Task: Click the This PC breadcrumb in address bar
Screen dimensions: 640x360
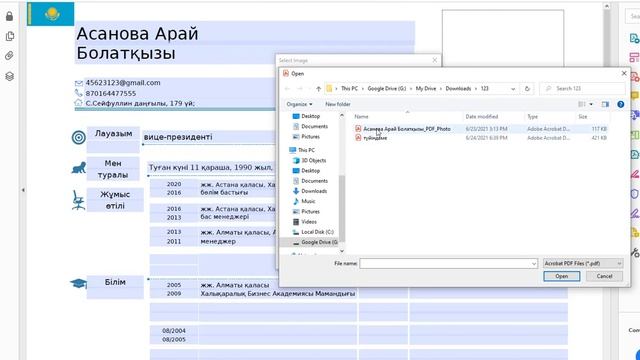Action: tap(349, 89)
